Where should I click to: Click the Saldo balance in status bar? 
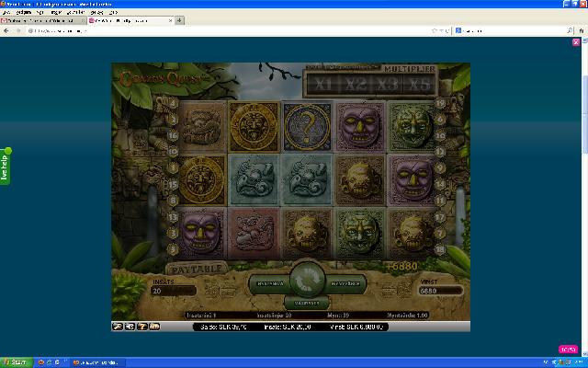223,328
